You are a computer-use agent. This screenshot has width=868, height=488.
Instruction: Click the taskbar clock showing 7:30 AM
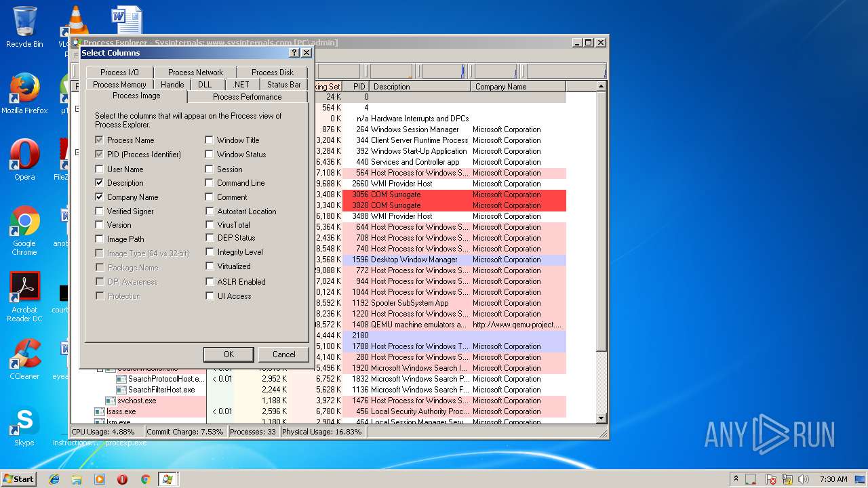pyautogui.click(x=833, y=479)
